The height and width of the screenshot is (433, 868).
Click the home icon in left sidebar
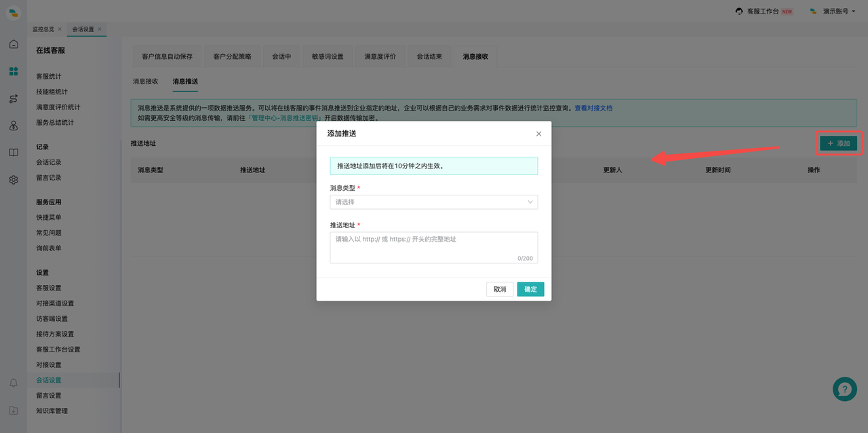[x=14, y=44]
